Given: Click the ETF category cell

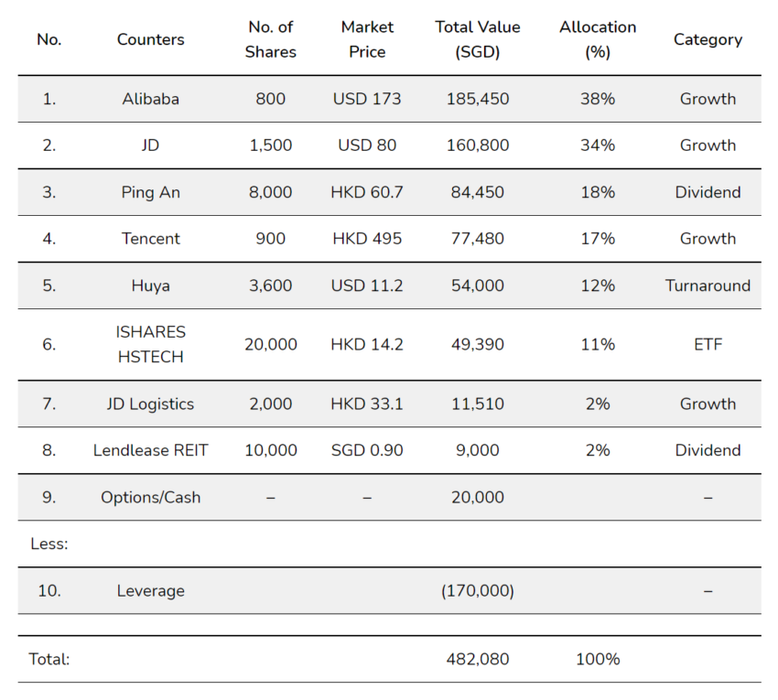Looking at the screenshot, I should point(708,344).
